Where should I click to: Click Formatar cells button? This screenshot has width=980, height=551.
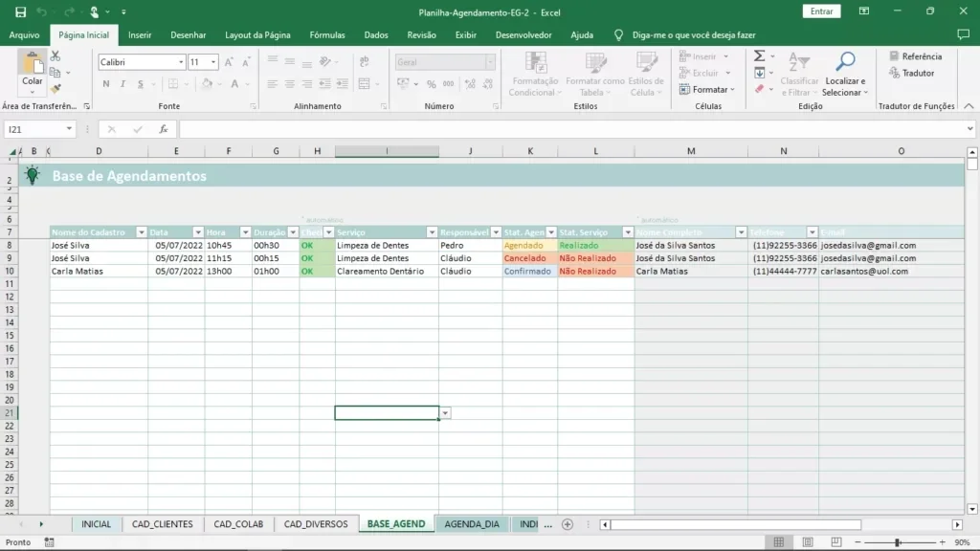coord(707,89)
